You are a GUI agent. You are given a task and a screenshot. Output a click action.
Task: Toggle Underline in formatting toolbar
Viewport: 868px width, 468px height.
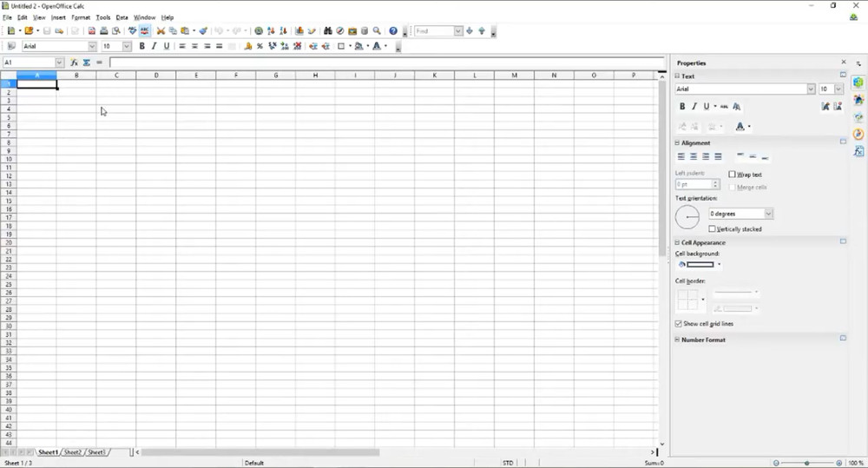166,46
